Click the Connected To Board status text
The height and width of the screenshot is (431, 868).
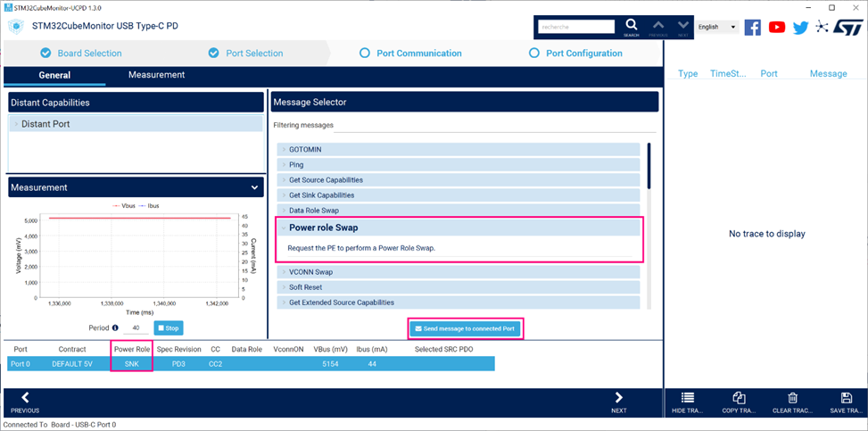[60, 425]
